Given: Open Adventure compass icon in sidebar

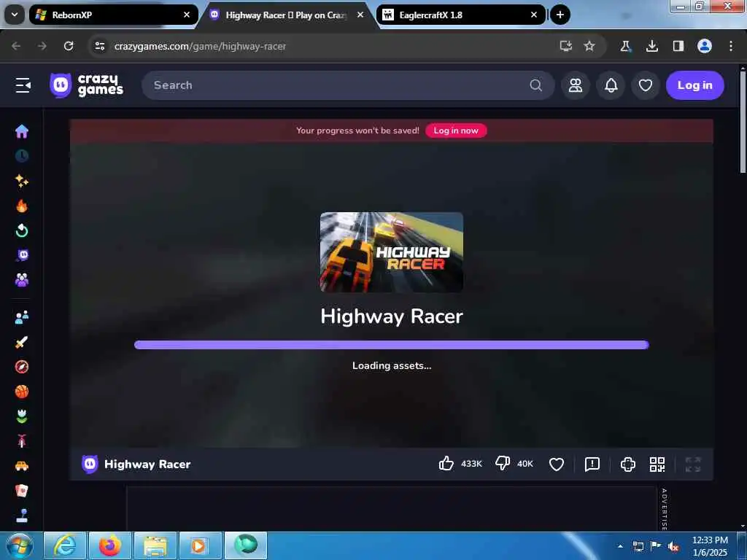Looking at the screenshot, I should click(21, 367).
